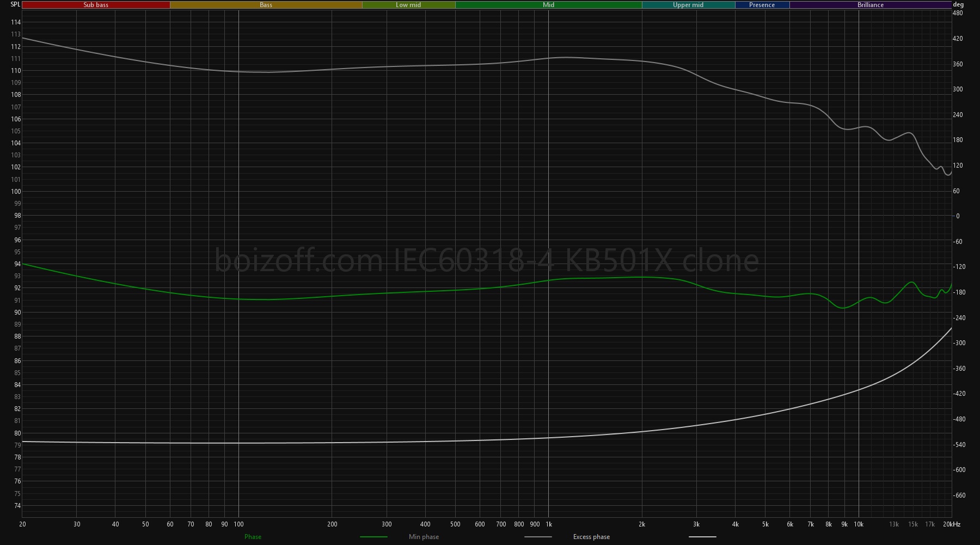Click the Upper mid band label
Viewport: 980px width, 545px height.
(x=688, y=5)
